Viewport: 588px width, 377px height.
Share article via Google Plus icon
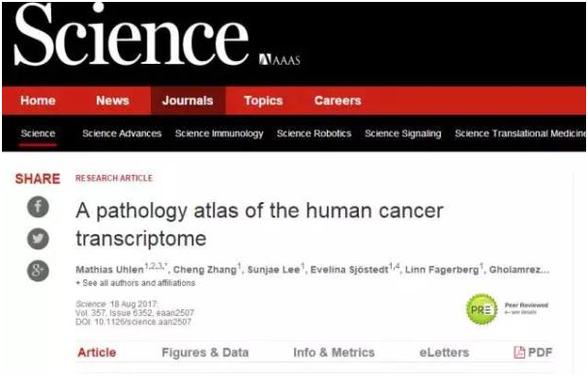pyautogui.click(x=38, y=271)
